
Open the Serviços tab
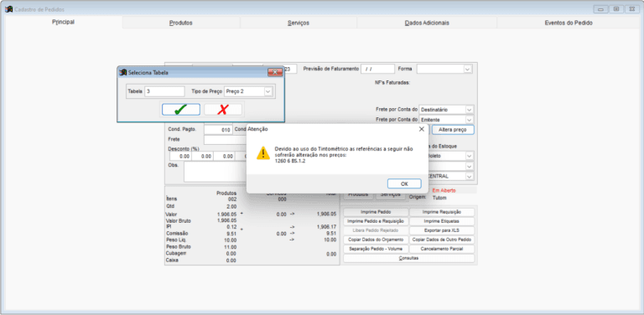coord(299,23)
